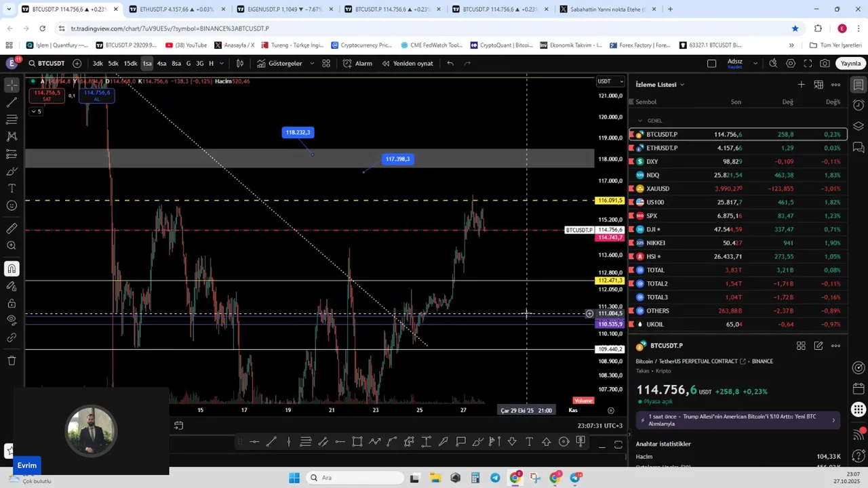Select horizontal line in bottom drawing toolbar
868x488 pixels.
point(254,443)
